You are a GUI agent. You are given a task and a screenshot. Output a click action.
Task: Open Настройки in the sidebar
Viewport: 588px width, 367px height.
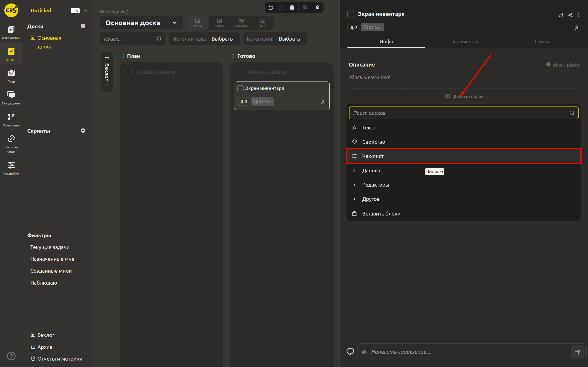point(11,168)
